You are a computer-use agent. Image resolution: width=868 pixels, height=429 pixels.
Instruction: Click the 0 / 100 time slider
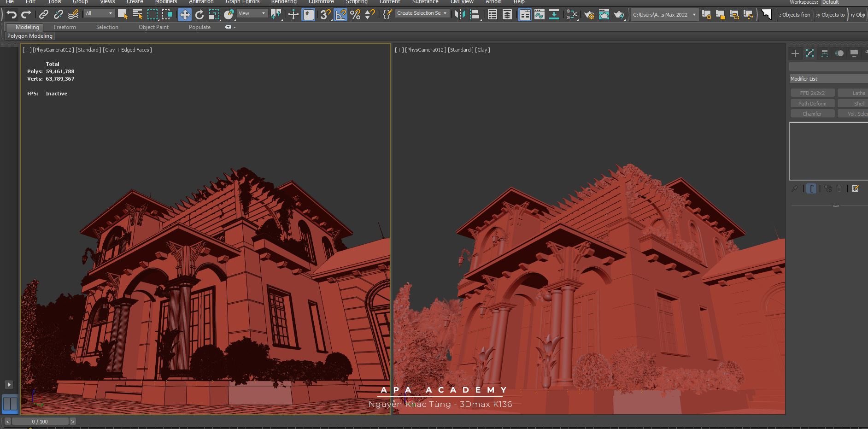pos(40,422)
